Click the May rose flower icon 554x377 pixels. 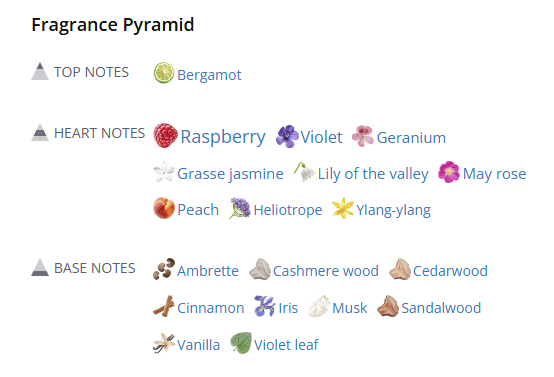point(449,172)
